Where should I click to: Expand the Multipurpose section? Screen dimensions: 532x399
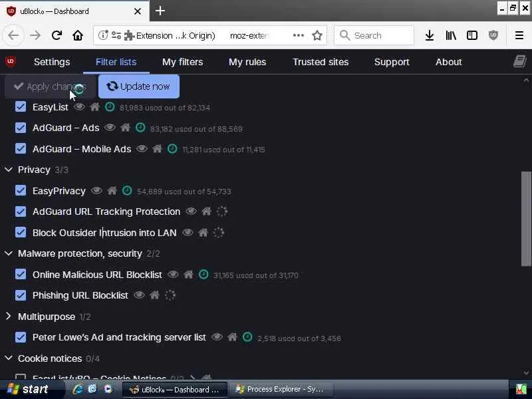click(x=9, y=317)
